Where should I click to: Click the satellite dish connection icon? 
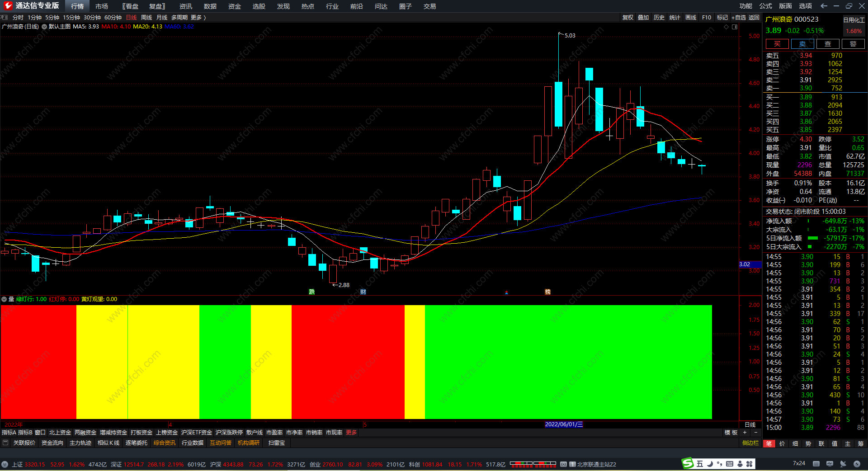point(843,464)
